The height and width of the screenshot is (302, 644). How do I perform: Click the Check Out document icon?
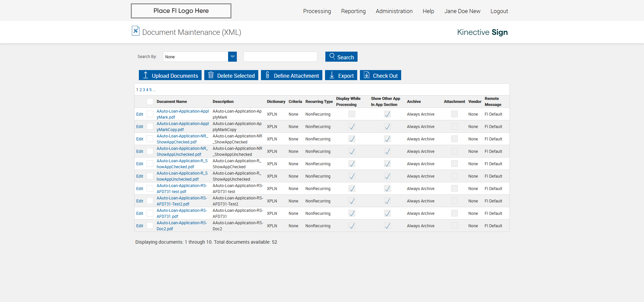367,75
